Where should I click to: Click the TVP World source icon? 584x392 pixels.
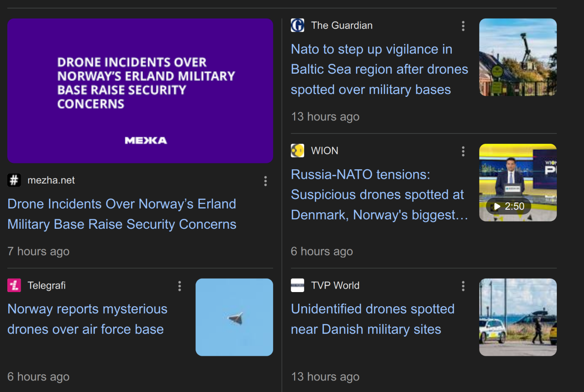[298, 285]
